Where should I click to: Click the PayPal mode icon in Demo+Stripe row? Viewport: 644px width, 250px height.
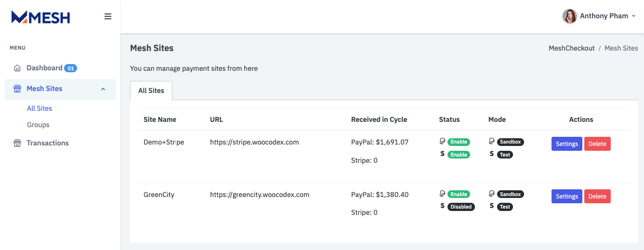click(x=492, y=142)
